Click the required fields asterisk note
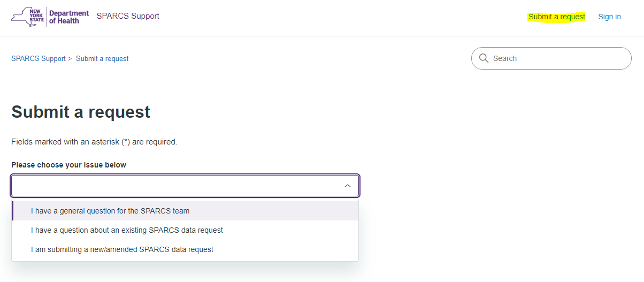This screenshot has height=282, width=644. [94, 142]
